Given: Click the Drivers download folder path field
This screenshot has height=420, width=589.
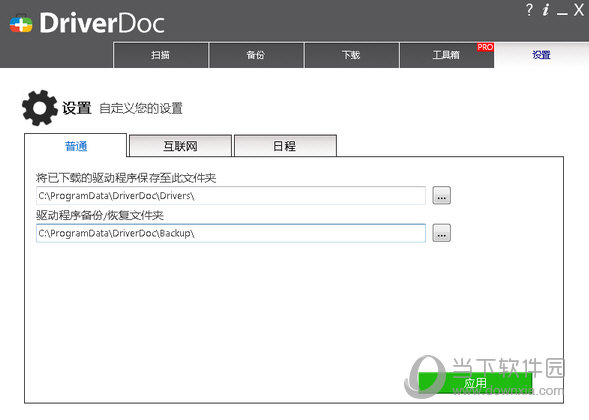Looking at the screenshot, I should 231,196.
